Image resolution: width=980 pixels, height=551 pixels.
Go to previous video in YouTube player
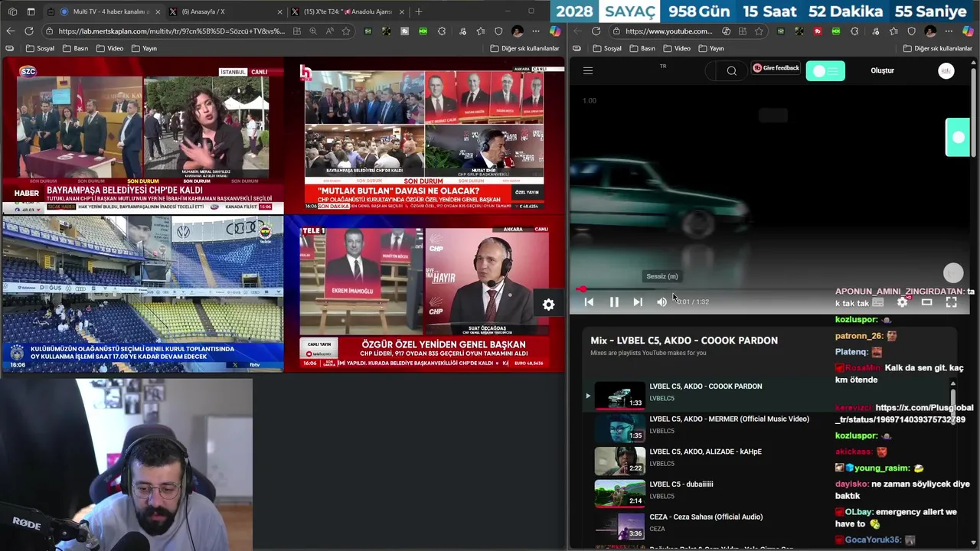(x=589, y=302)
